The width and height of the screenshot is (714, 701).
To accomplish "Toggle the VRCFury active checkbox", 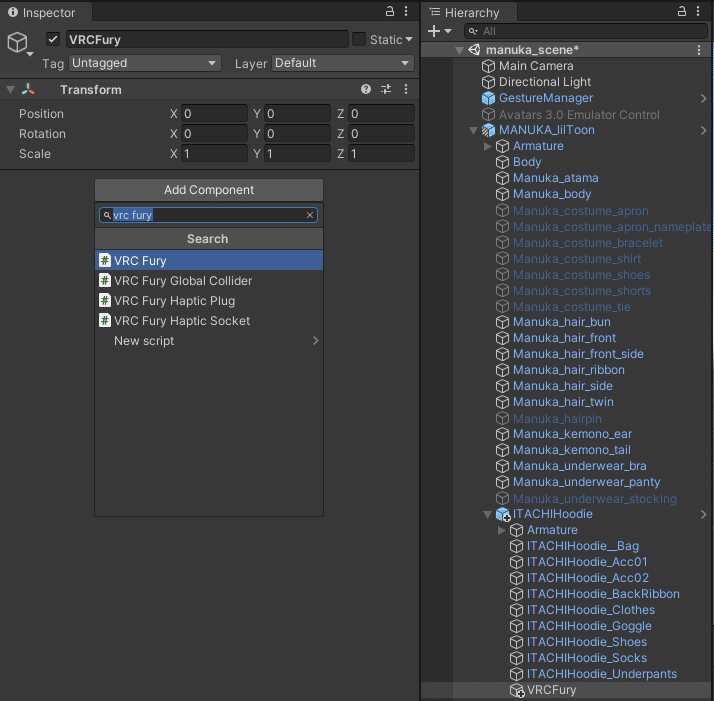I will [x=53, y=39].
